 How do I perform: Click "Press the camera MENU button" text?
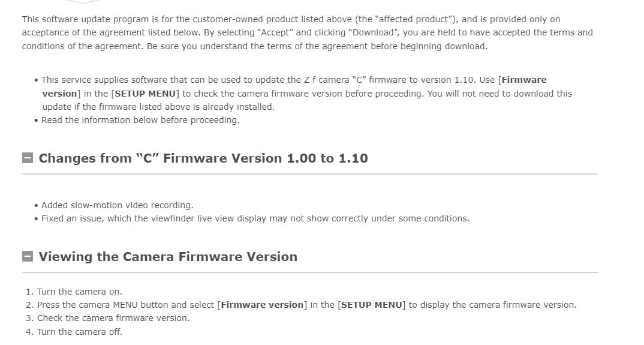click(x=112, y=305)
